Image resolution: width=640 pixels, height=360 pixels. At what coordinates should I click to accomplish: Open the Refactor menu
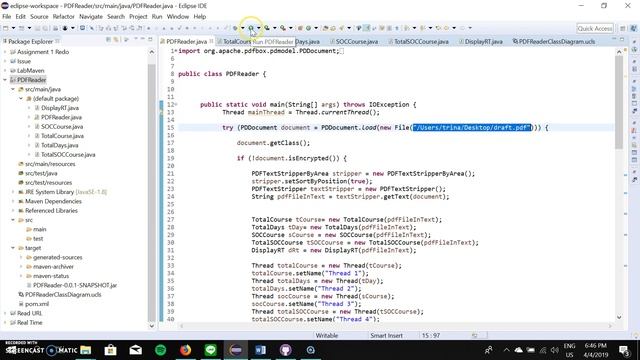pyautogui.click(x=64, y=17)
